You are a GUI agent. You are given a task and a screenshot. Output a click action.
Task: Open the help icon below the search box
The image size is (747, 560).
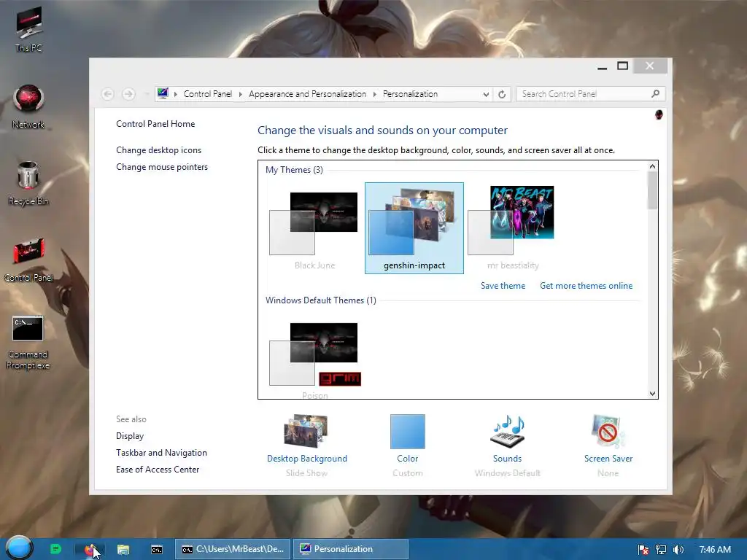659,114
